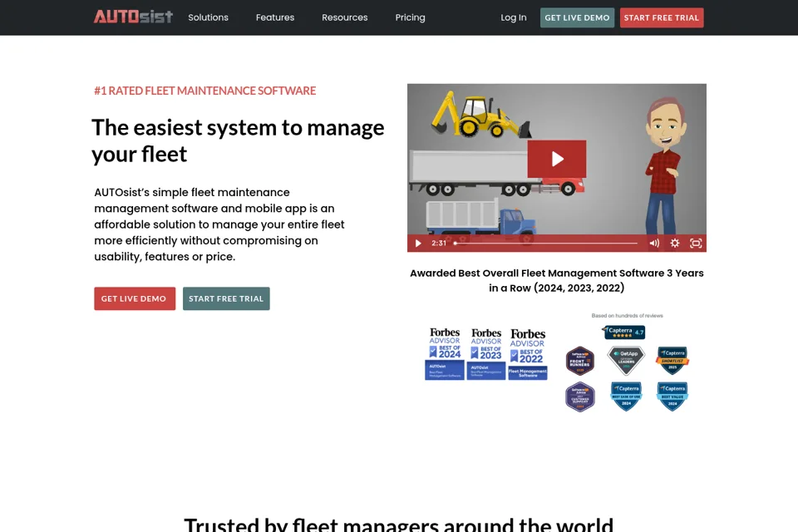Click the Capterra Best Ease of Use badge

point(627,396)
